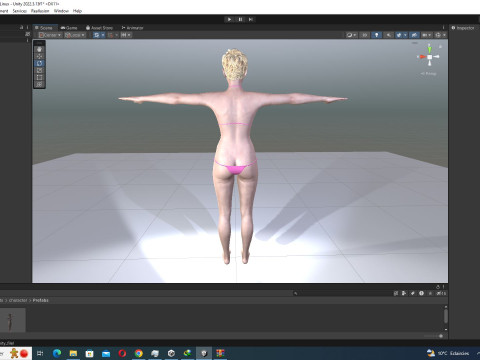Image resolution: width=480 pixels, height=360 pixels.
Task: Expand the scene effects dropdown arrow
Action: pyautogui.click(x=405, y=35)
